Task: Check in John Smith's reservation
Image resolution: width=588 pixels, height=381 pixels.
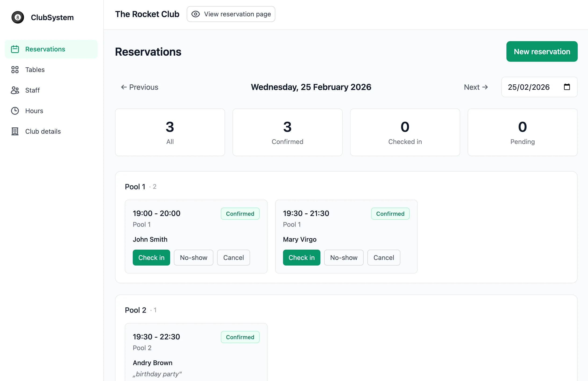Action: [151, 257]
